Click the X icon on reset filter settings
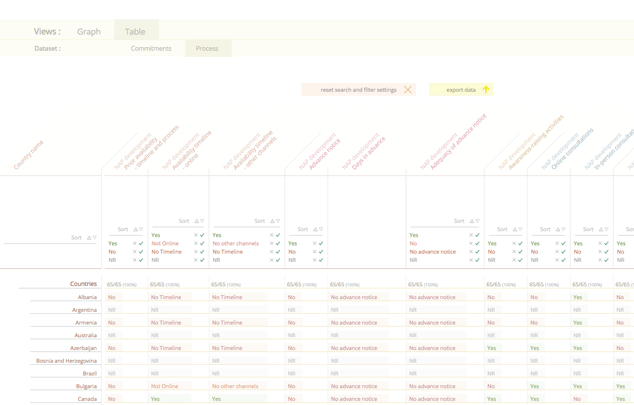Image resolution: width=634 pixels, height=405 pixels. pyautogui.click(x=408, y=90)
